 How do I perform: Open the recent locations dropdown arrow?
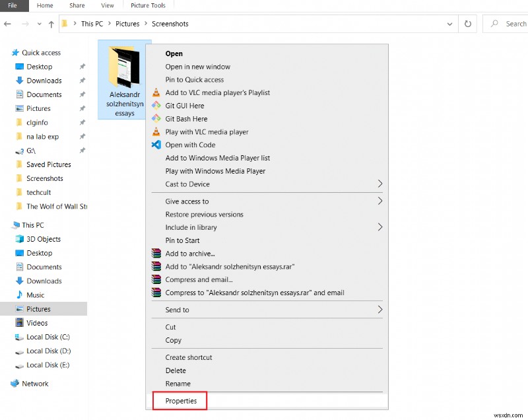[40, 24]
